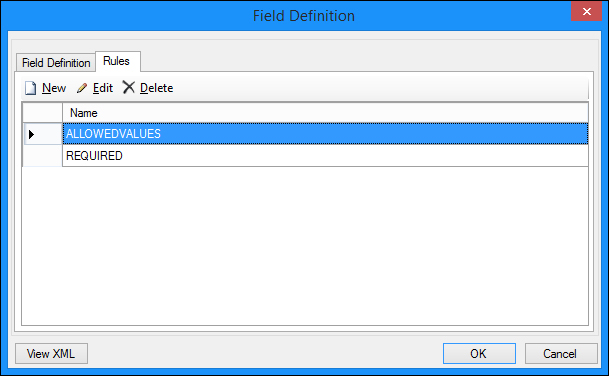This screenshot has width=609, height=376.
Task: Switch to the Field Definition tab
Action: (x=56, y=63)
